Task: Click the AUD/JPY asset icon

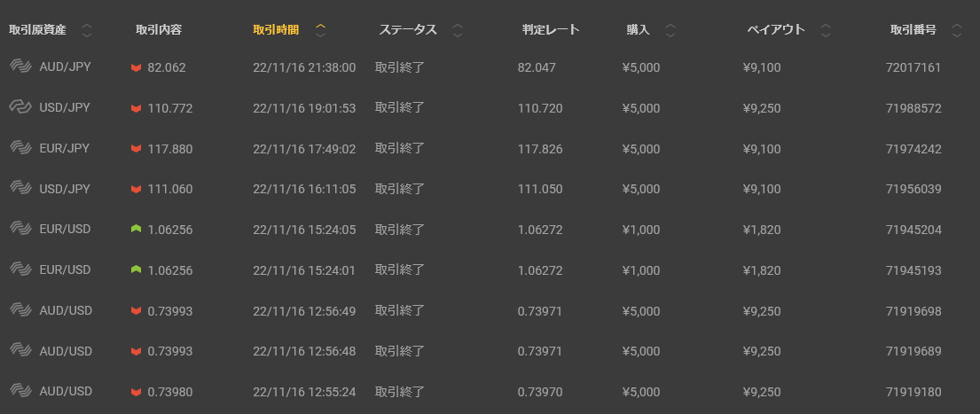Action: pos(20,66)
